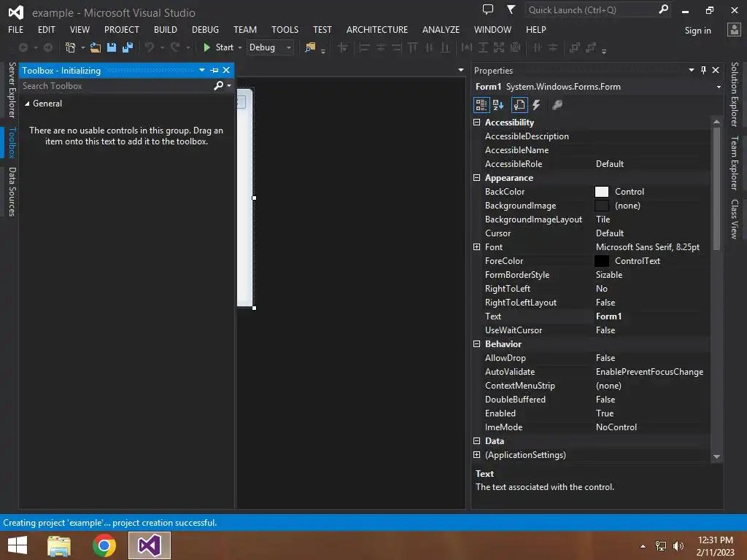
Task: Click the Quick Launch search magnifier icon
Action: [663, 9]
